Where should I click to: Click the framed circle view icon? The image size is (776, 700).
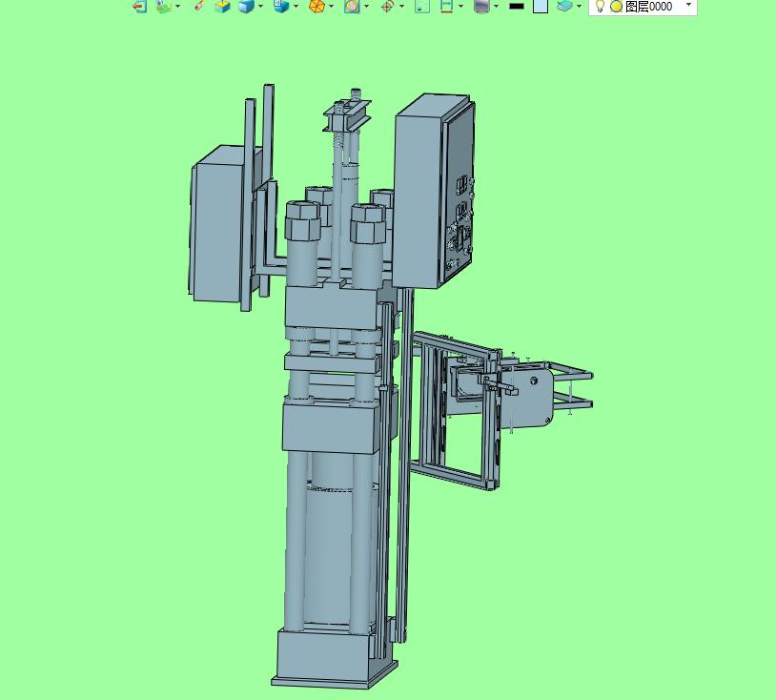click(x=352, y=6)
